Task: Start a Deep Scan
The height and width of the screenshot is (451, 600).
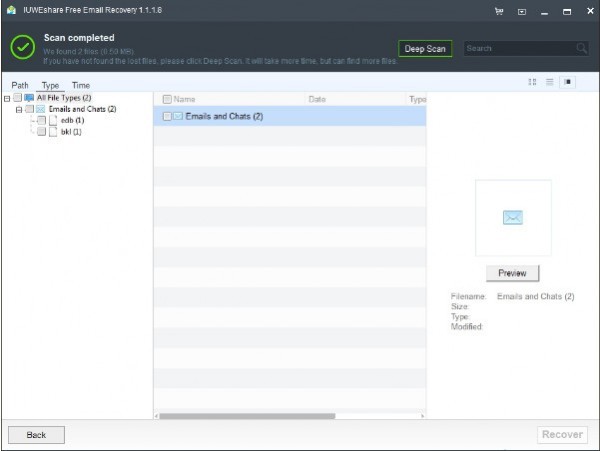Action: tap(425, 48)
